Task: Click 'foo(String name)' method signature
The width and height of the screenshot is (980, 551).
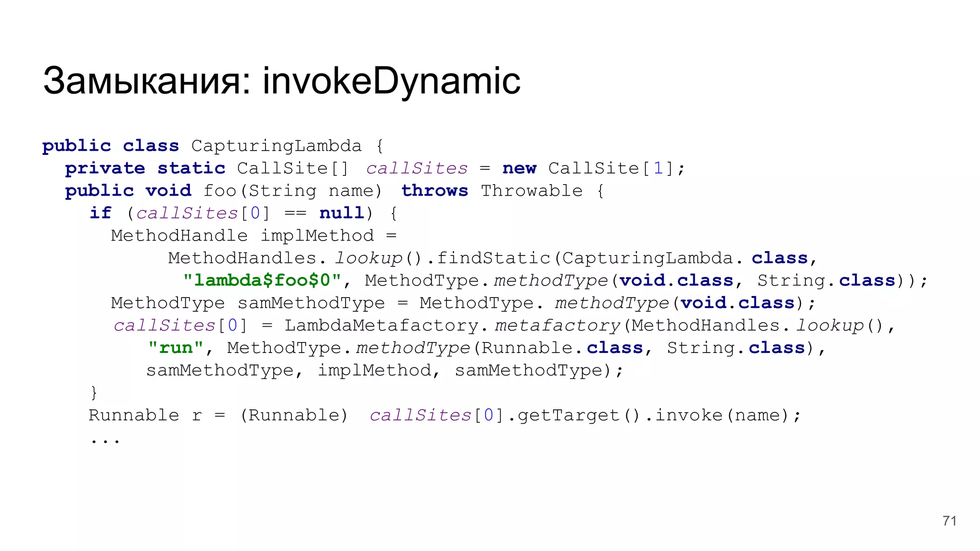Action: tap(293, 191)
